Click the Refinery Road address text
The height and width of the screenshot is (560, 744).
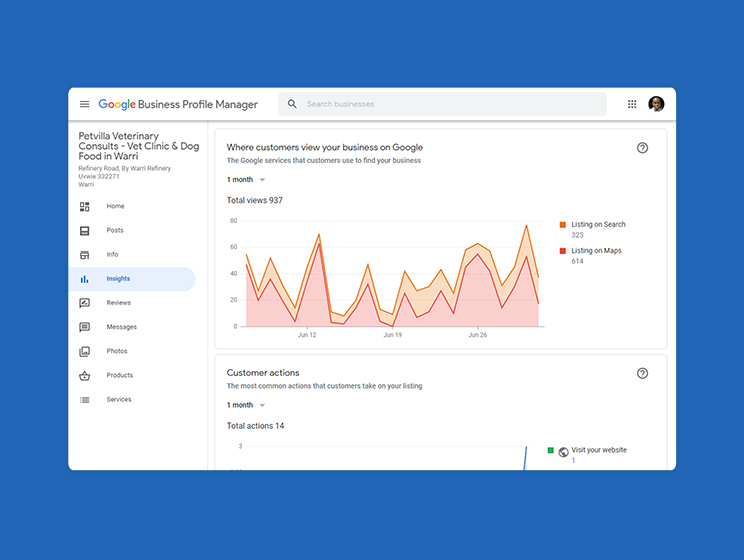124,177
